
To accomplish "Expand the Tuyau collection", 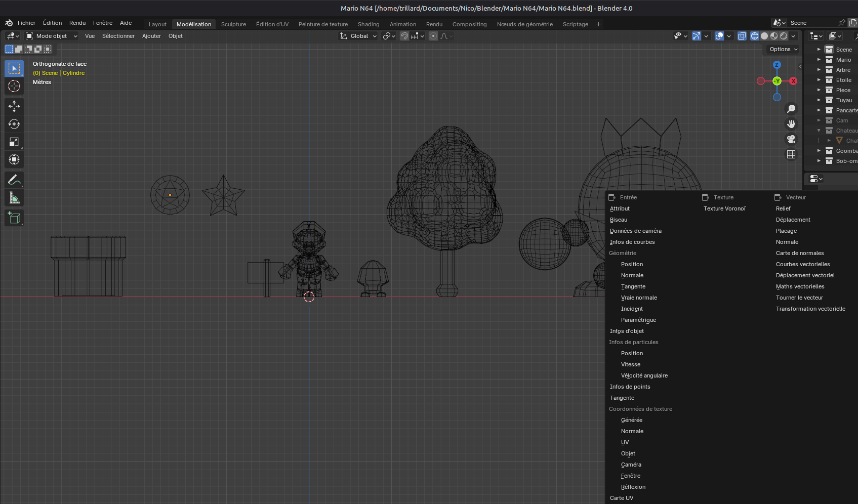I will (819, 100).
